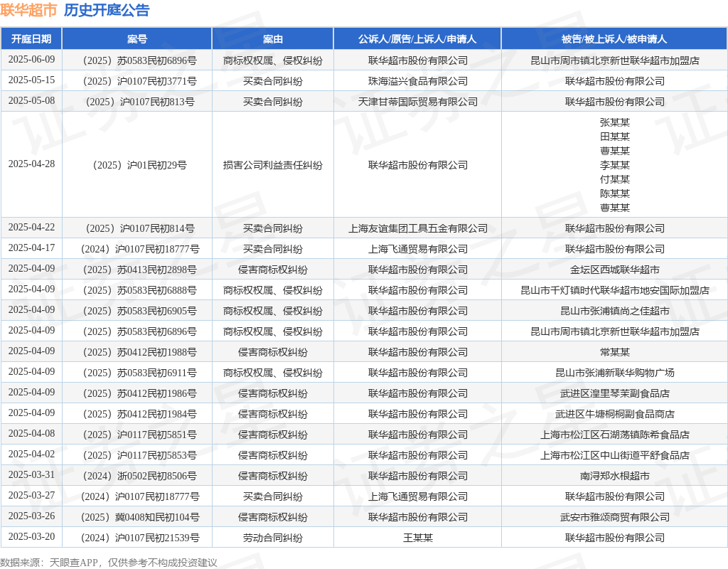Image resolution: width=728 pixels, height=569 pixels.
Task: Select the date cell 2025-03-26
Action: [31, 516]
